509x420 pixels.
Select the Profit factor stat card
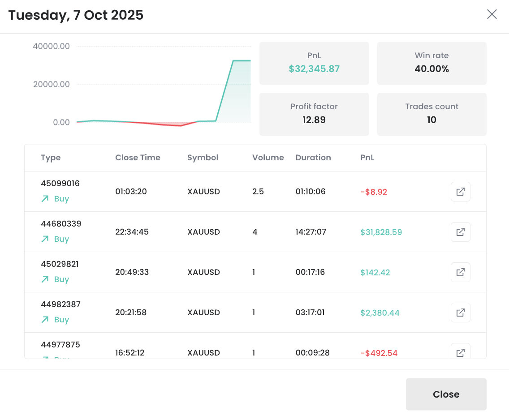[x=314, y=114]
